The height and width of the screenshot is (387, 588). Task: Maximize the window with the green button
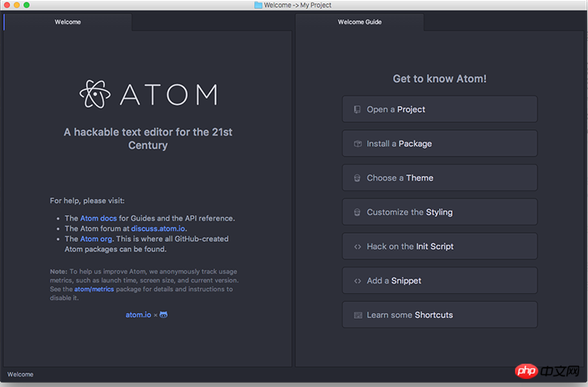click(26, 5)
